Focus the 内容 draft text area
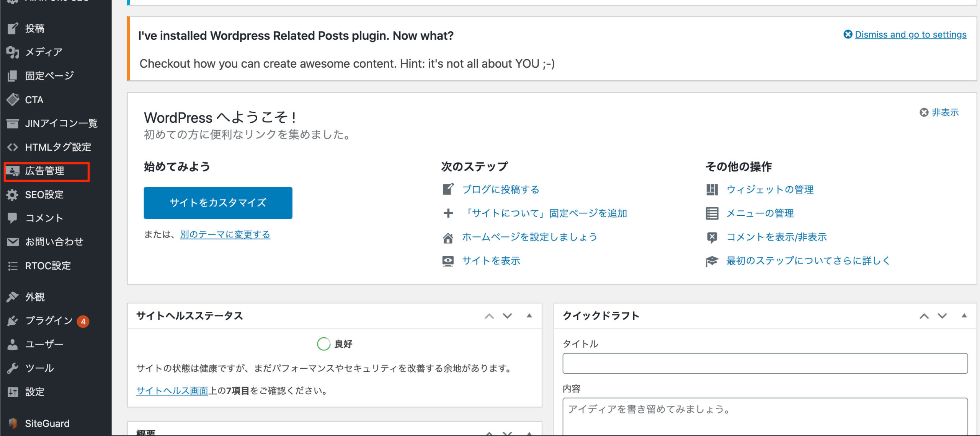This screenshot has width=980, height=436. tap(765, 417)
